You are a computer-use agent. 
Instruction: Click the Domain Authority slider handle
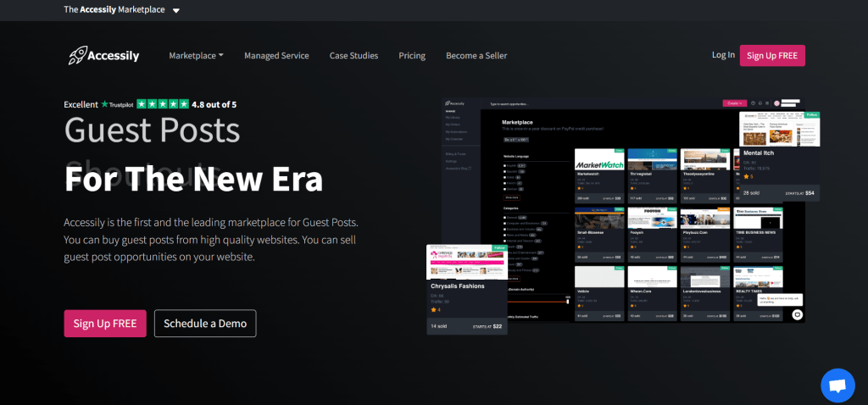pos(567,302)
